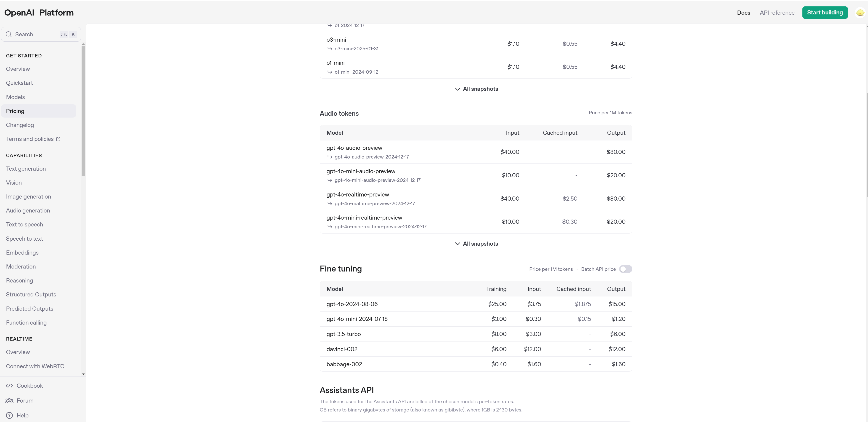Click the OpenAI Platform logo
Image resolution: width=868 pixels, height=422 pixels.
tap(39, 13)
